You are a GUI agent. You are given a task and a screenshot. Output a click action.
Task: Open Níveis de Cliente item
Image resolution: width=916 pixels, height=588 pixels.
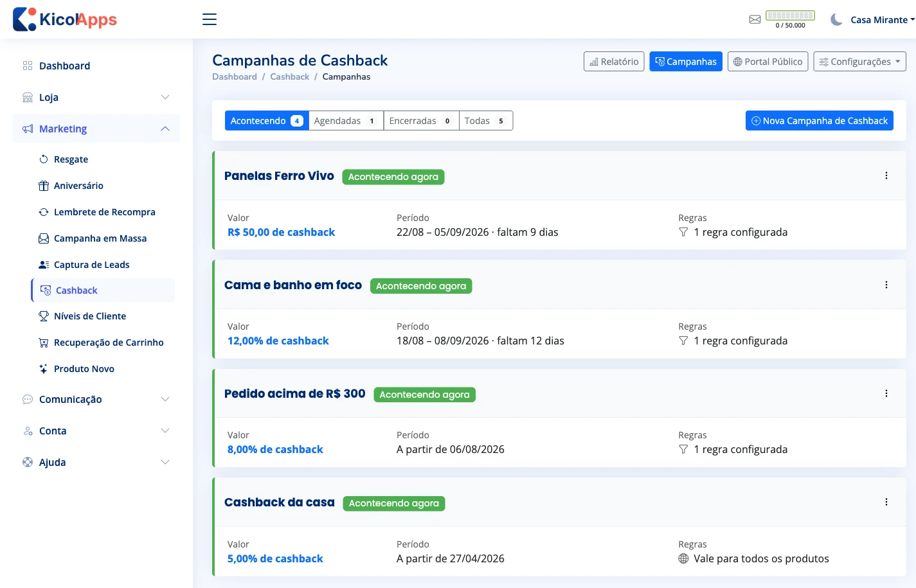pos(103,316)
